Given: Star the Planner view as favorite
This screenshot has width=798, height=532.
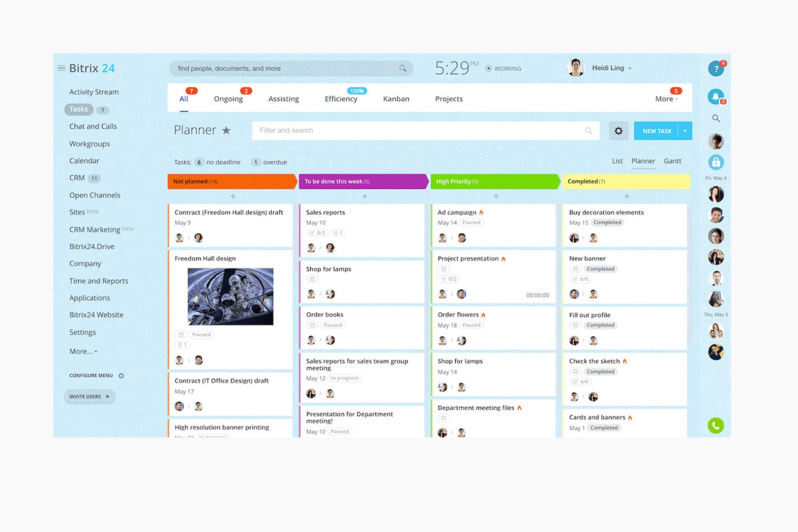Looking at the screenshot, I should tap(226, 130).
